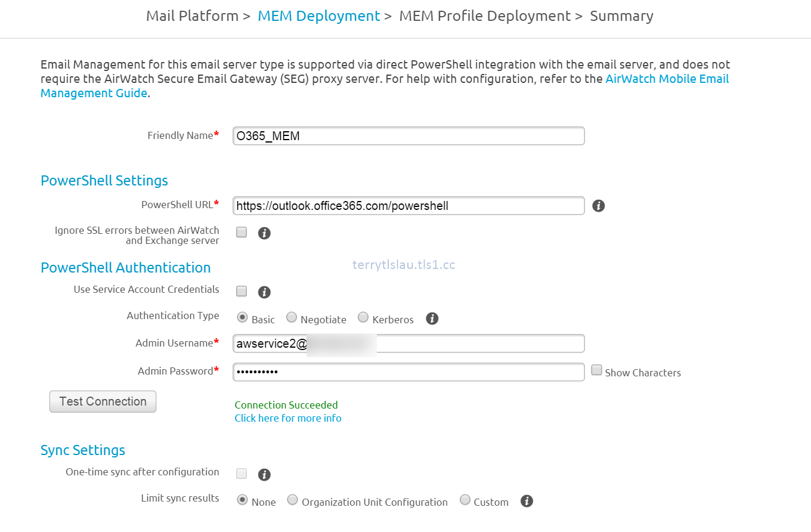The image size is (811, 532).
Task: Enable Ignore SSL errors checkbox
Action: (x=242, y=232)
